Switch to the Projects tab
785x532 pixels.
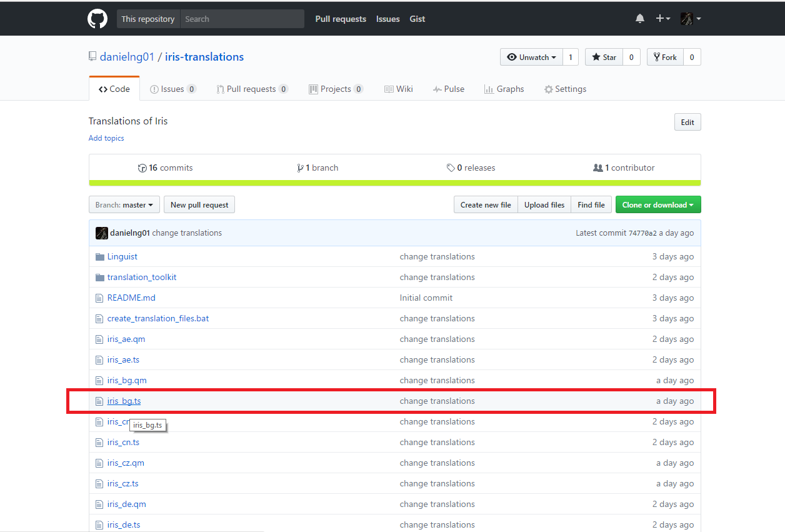(336, 89)
